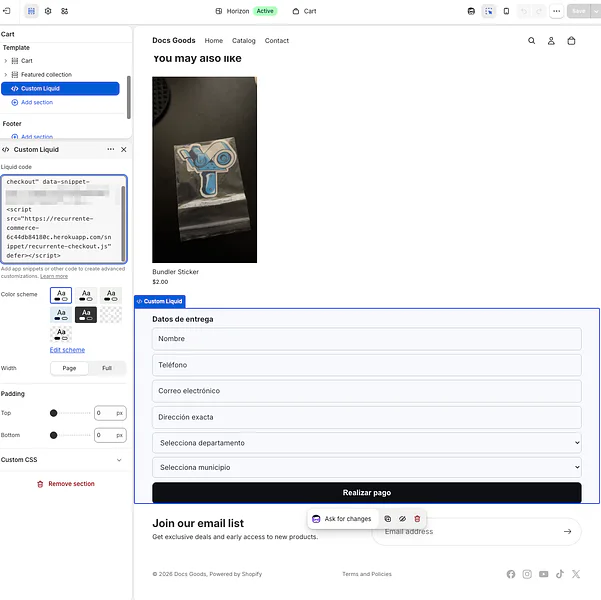The height and width of the screenshot is (600, 601).
Task: Set width to Page
Action: [69, 368]
